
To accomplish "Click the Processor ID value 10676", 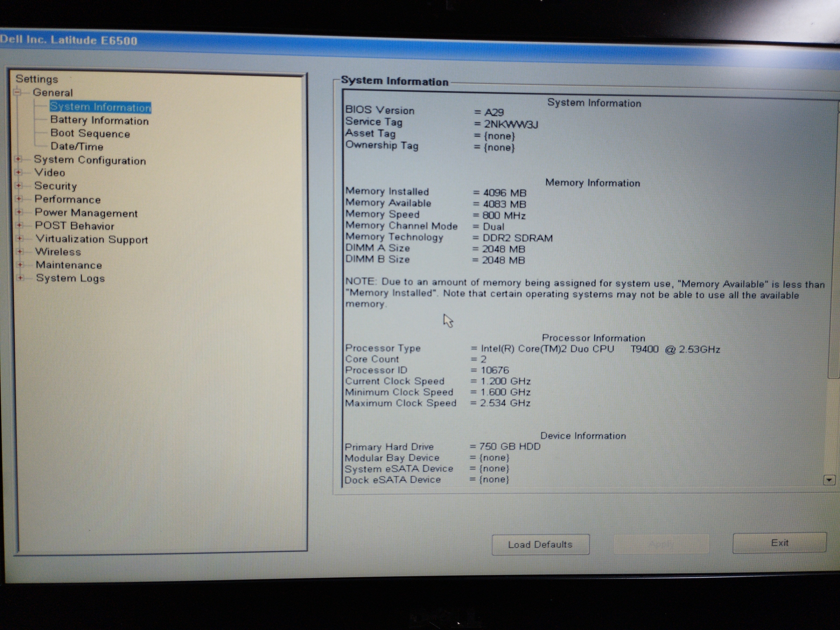I will point(495,370).
